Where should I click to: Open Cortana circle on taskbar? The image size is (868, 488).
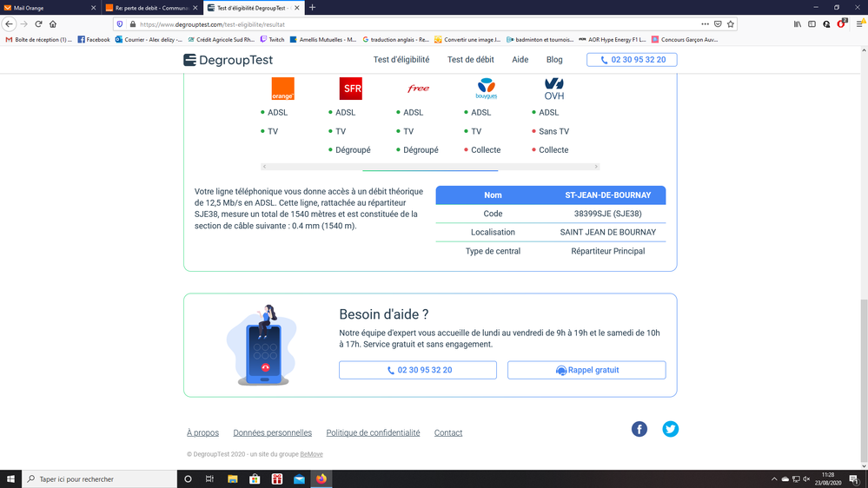(x=188, y=478)
